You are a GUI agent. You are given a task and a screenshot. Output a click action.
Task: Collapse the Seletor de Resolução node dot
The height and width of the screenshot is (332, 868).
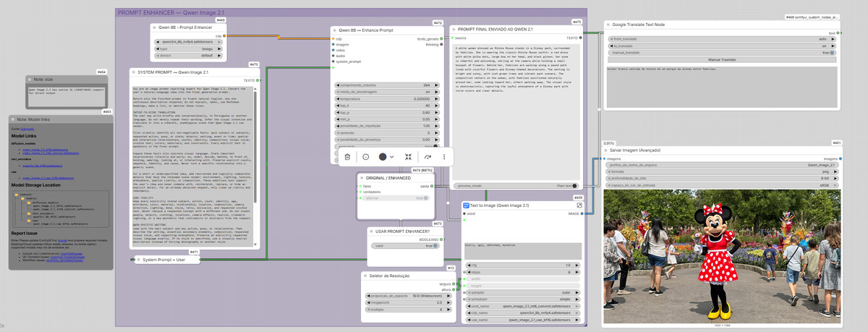tap(366, 276)
